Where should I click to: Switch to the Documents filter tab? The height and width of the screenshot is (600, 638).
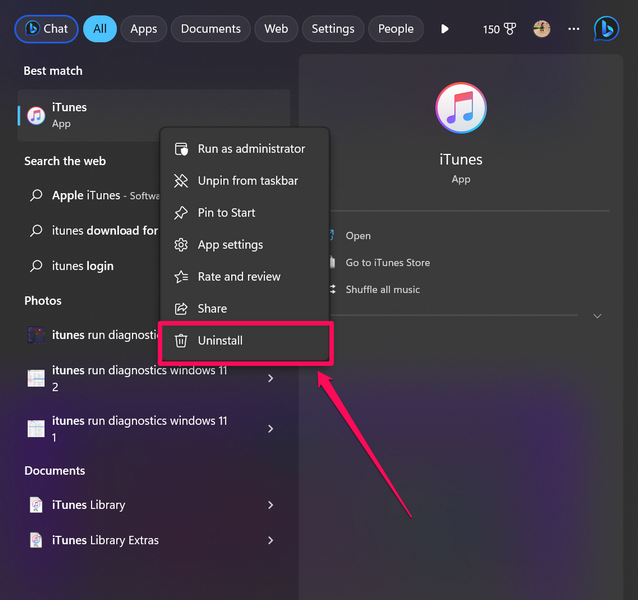[211, 29]
